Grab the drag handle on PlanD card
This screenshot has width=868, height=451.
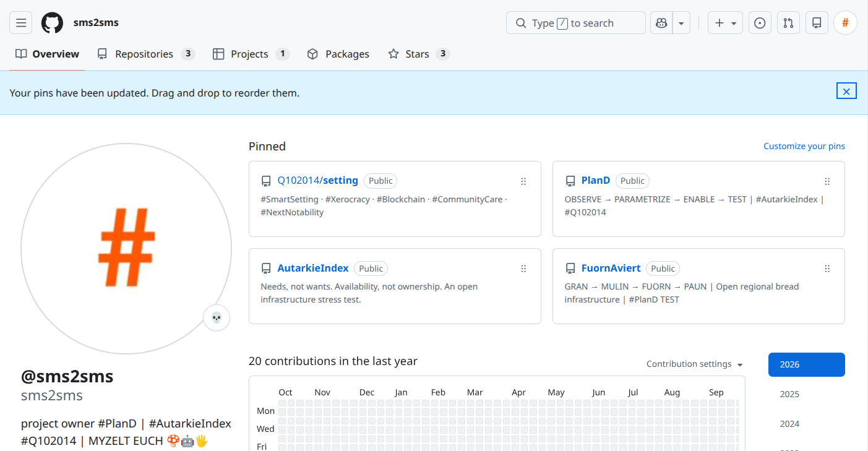click(x=827, y=181)
